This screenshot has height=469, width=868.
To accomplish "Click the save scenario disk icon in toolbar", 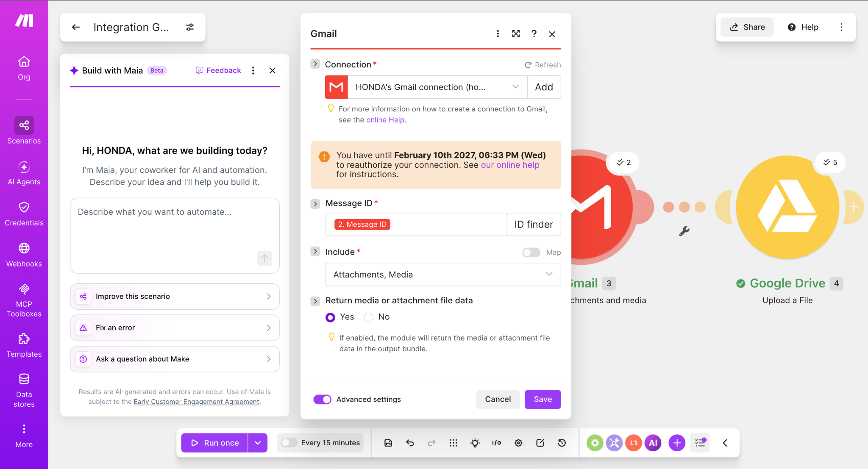I will [x=388, y=443].
